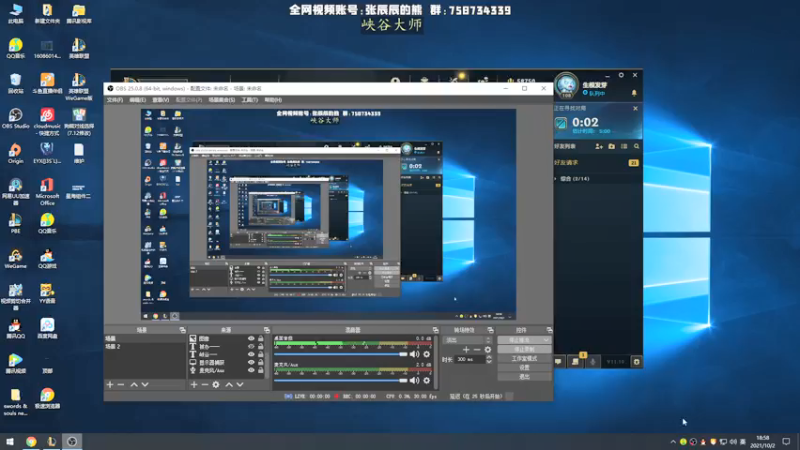Open OBS Studio desktop shortcut

coord(15,119)
